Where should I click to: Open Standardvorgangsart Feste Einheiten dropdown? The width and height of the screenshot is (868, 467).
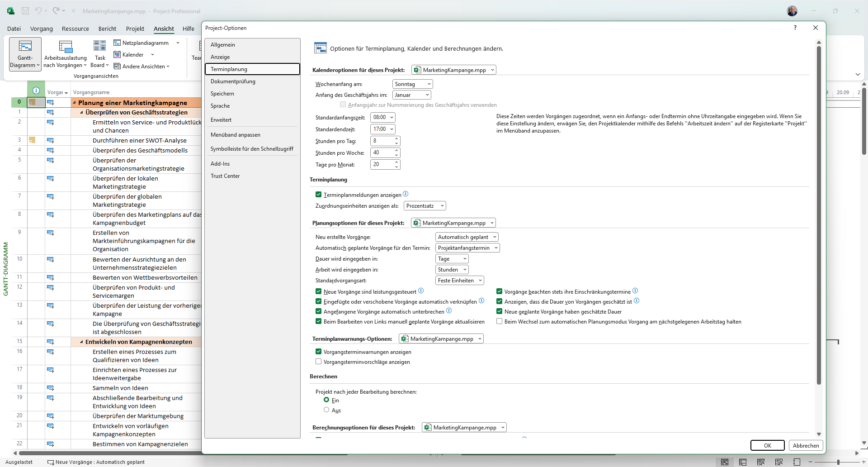pyautogui.click(x=459, y=280)
